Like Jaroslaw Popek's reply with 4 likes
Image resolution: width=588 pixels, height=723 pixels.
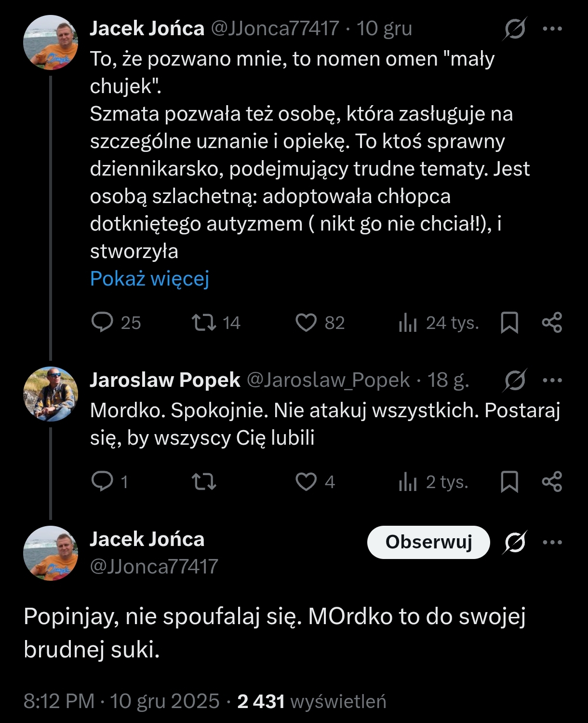click(306, 481)
